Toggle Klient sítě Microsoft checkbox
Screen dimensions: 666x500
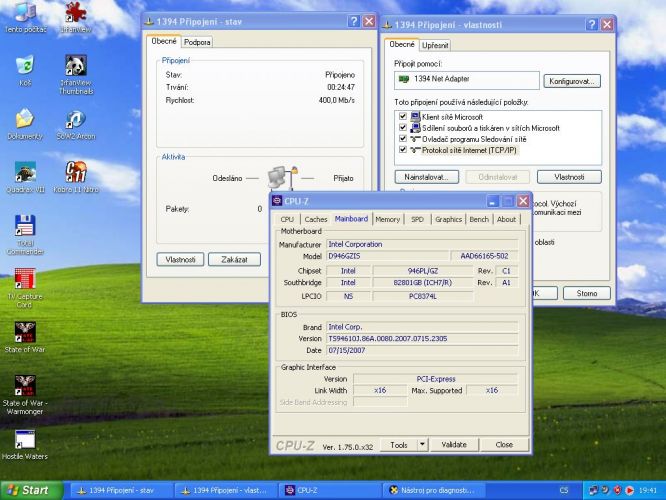403,116
